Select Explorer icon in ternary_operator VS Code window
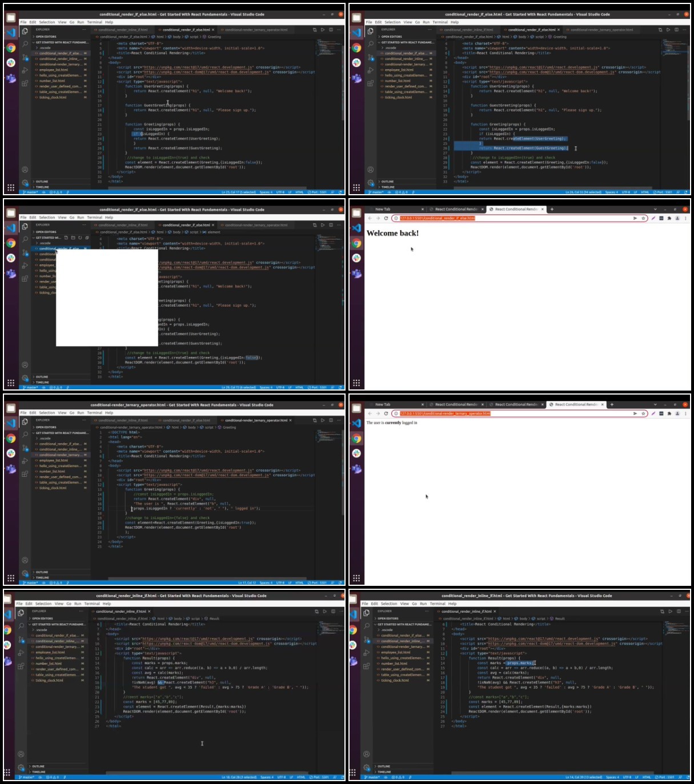This screenshot has width=694, height=784. click(x=25, y=421)
